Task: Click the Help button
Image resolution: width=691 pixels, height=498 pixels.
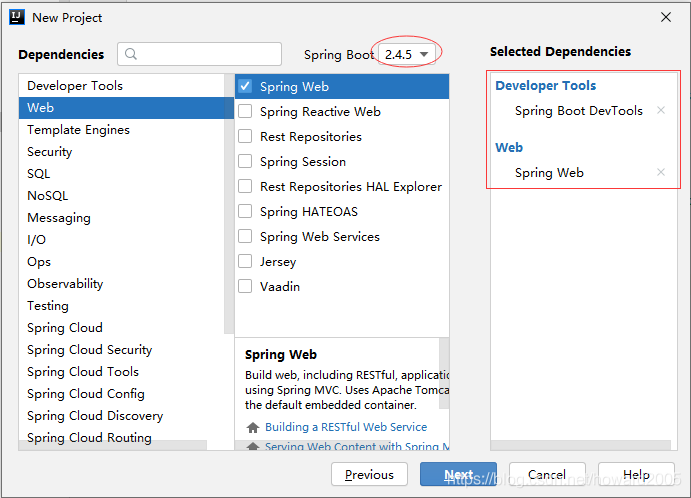Action: 636,475
